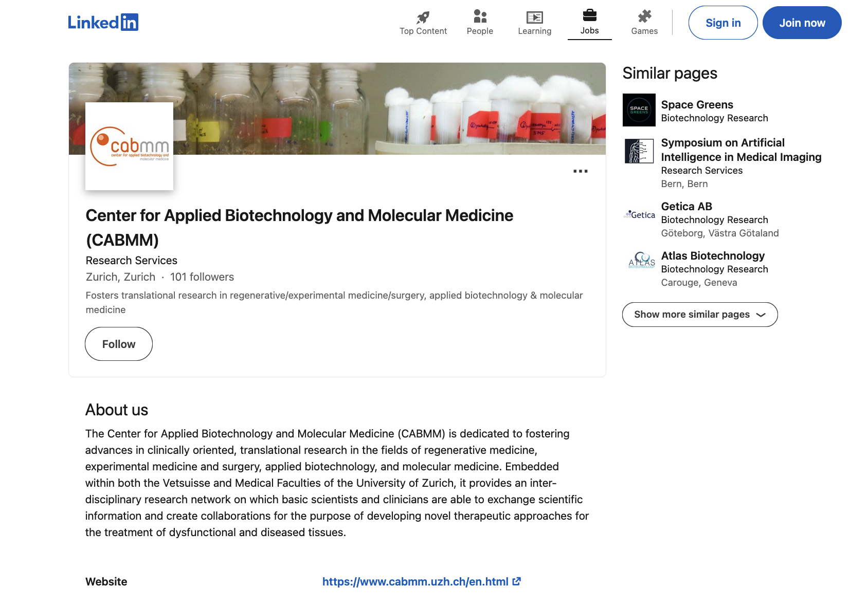Click 'Biotechnology Research' under Getica AB
Image resolution: width=868 pixels, height=605 pixels.
click(x=714, y=219)
